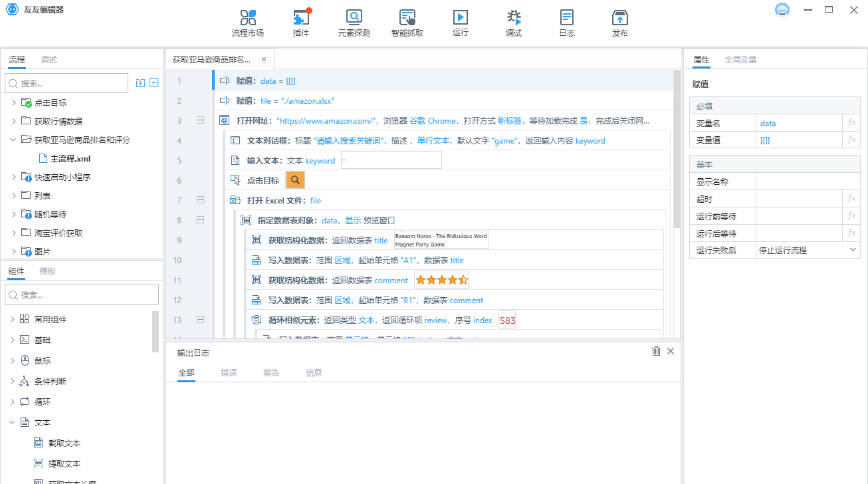Clear the output log with trash icon

tap(656, 351)
